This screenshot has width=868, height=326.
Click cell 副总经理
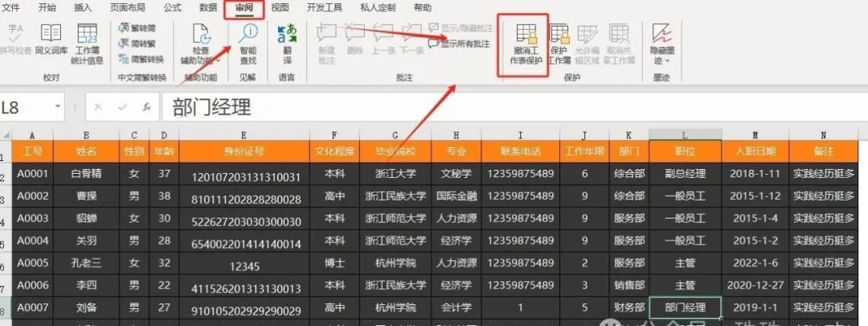pos(685,174)
